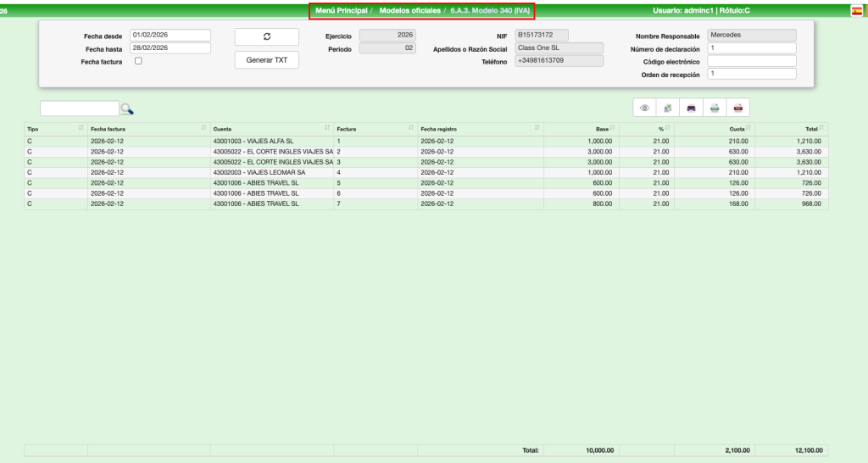Click the eye visibility icon in toolbar

[645, 108]
